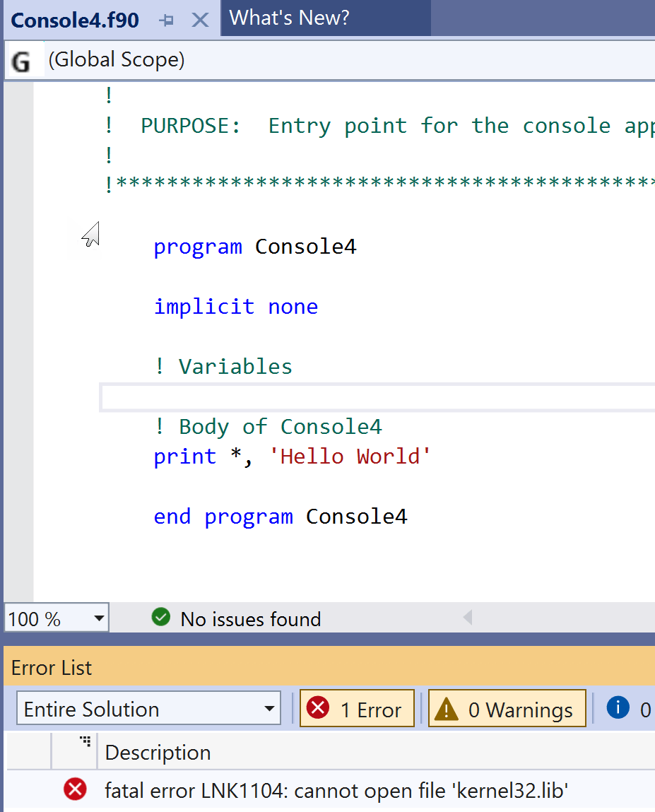The width and height of the screenshot is (655, 812).
Task: Click the Global Scope 'G' icon
Action: 23,59
